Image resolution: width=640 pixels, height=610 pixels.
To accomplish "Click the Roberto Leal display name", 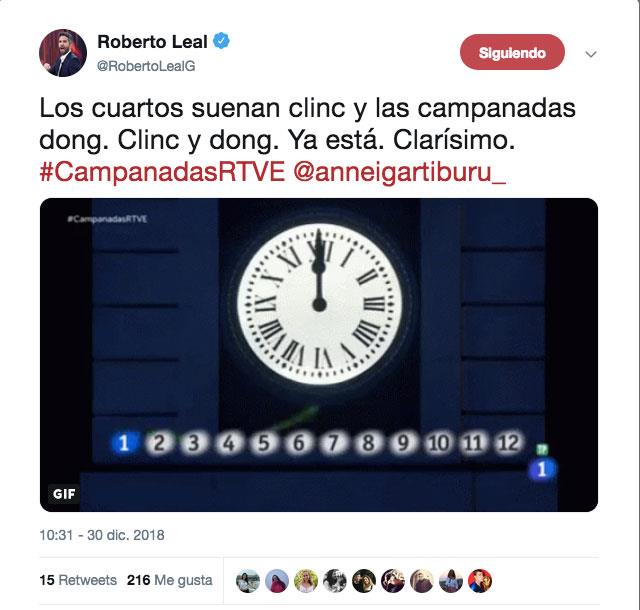I will tap(153, 42).
